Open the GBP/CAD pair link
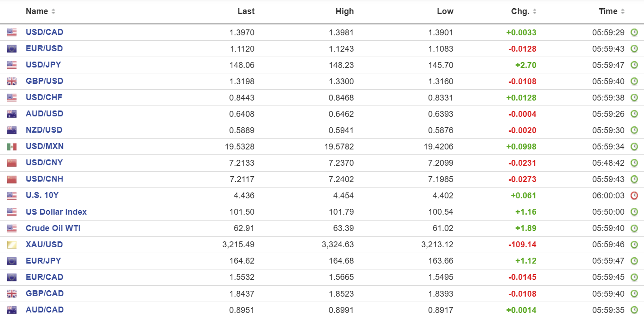644x317 pixels. [44, 293]
